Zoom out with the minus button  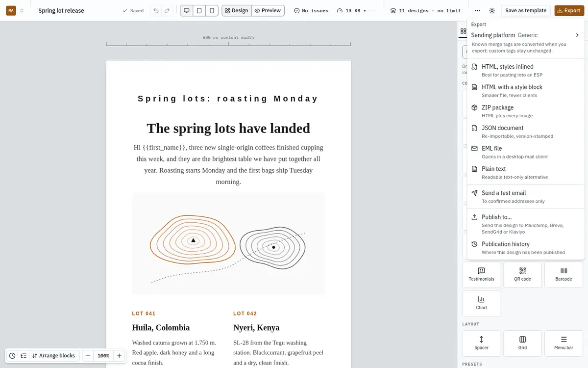(x=87, y=356)
